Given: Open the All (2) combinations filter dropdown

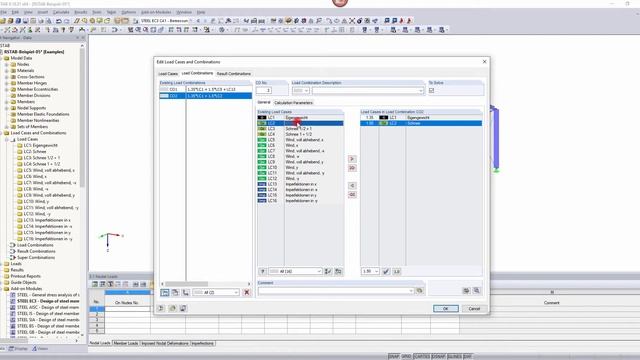Looking at the screenshot, I should pyautogui.click(x=236, y=292).
